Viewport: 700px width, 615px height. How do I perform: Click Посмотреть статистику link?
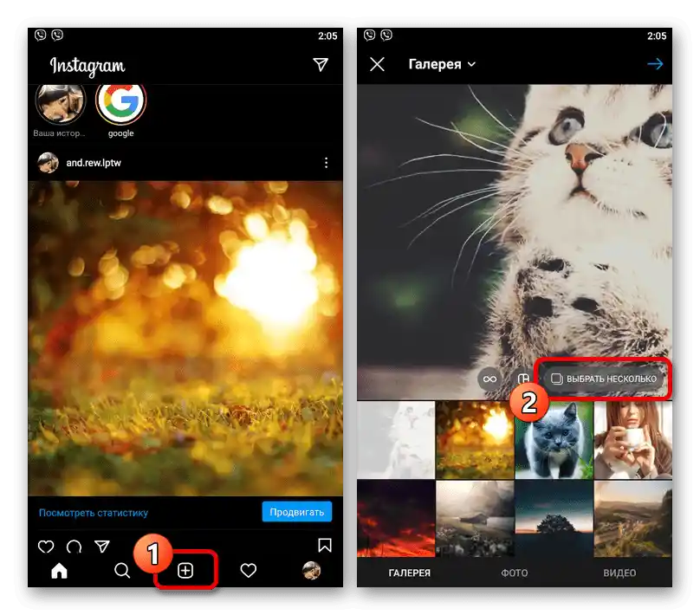click(94, 513)
